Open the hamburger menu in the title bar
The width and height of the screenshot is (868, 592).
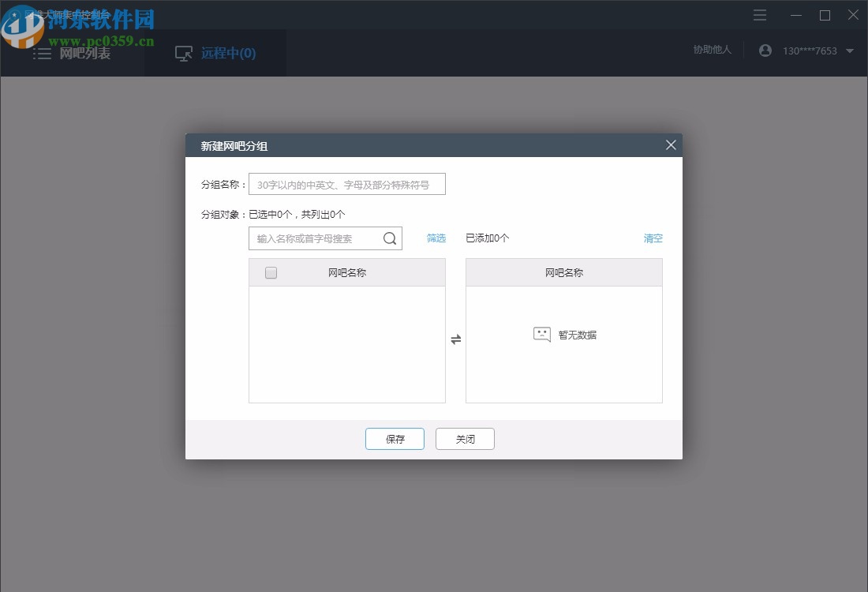(x=759, y=15)
